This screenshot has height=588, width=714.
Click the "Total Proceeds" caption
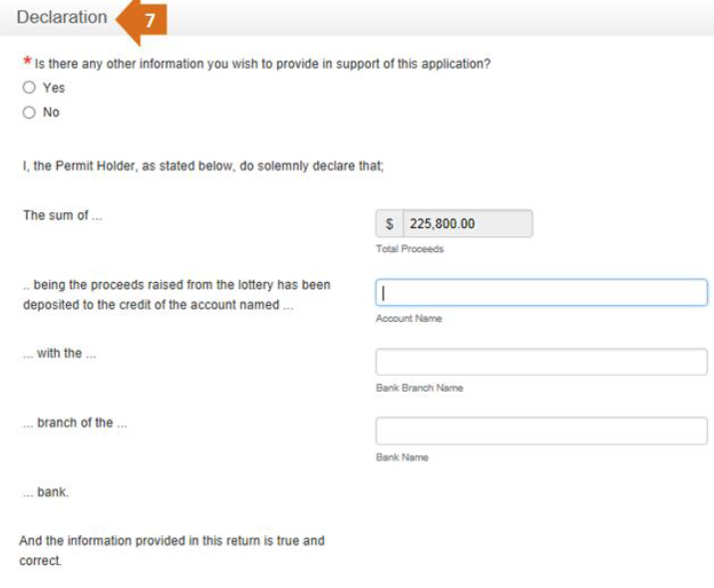[410, 249]
